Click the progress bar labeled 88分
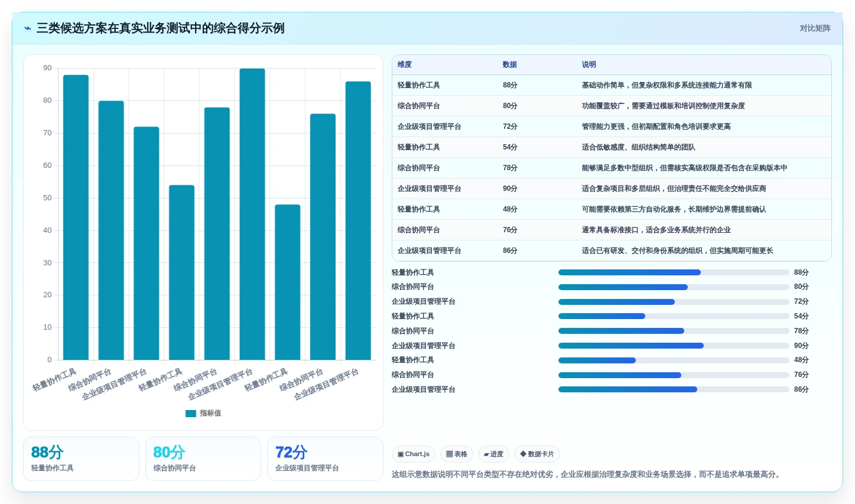Image resolution: width=855 pixels, height=504 pixels. click(x=674, y=272)
